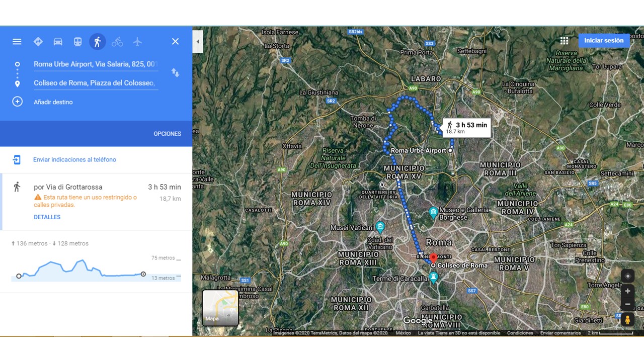Image resolution: width=644 pixels, height=362 pixels.
Task: Switch to driving directions car icon
Action: 58,42
